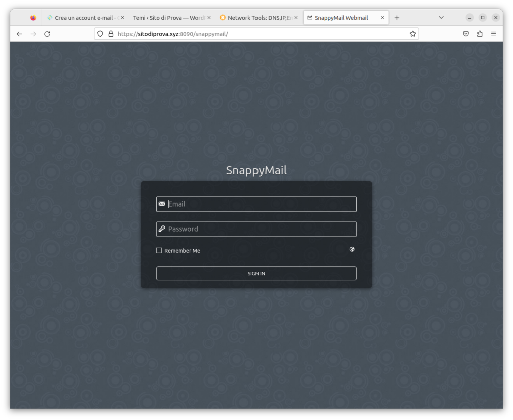The width and height of the screenshot is (513, 420).
Task: Open a new tab with the plus button
Action: 397,18
